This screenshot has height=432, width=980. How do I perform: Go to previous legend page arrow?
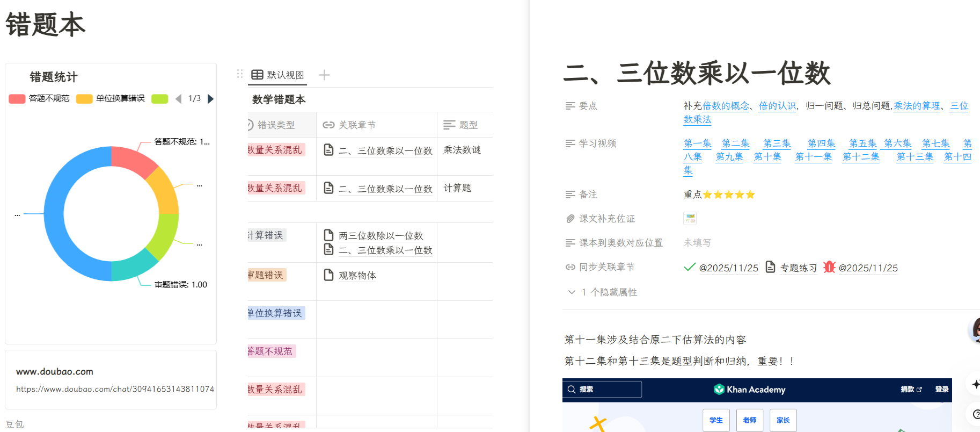(178, 99)
